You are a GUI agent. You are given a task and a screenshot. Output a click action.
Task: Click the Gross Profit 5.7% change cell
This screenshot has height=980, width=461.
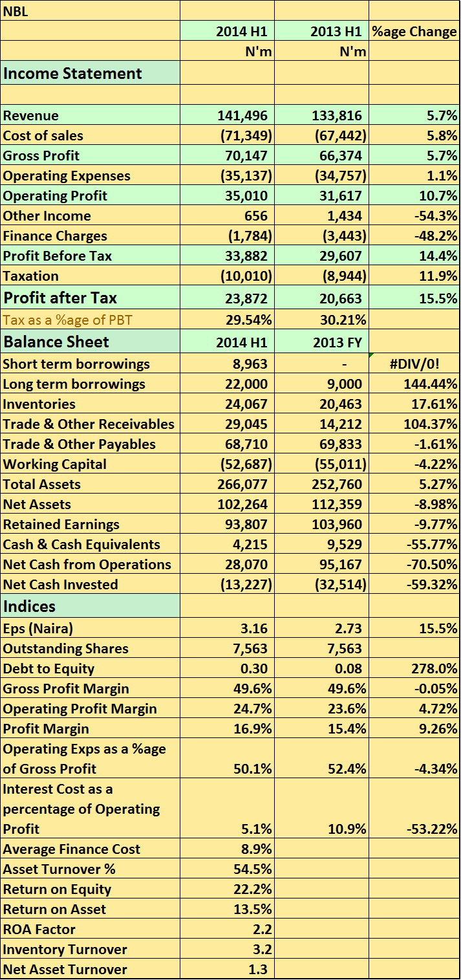tap(414, 156)
